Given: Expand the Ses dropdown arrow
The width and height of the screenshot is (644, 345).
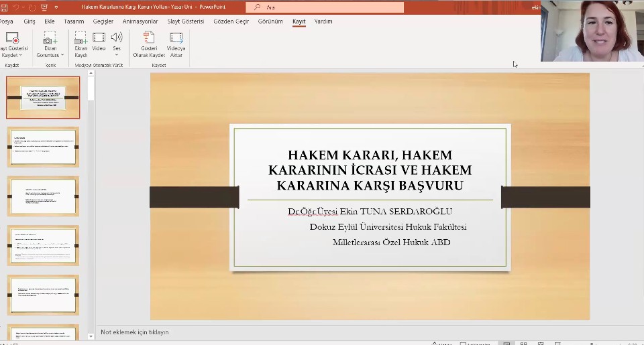Looking at the screenshot, I should (117, 55).
